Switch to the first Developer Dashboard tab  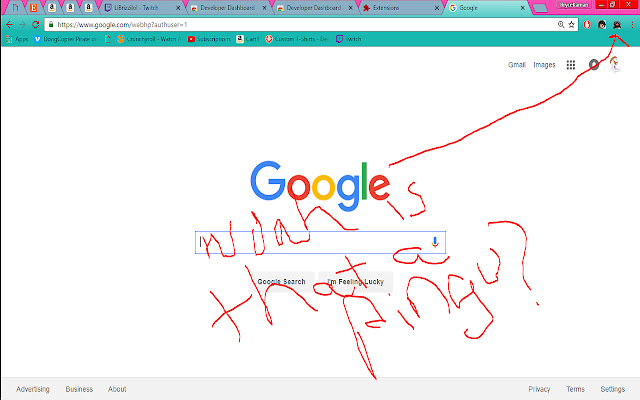pyautogui.click(x=227, y=8)
